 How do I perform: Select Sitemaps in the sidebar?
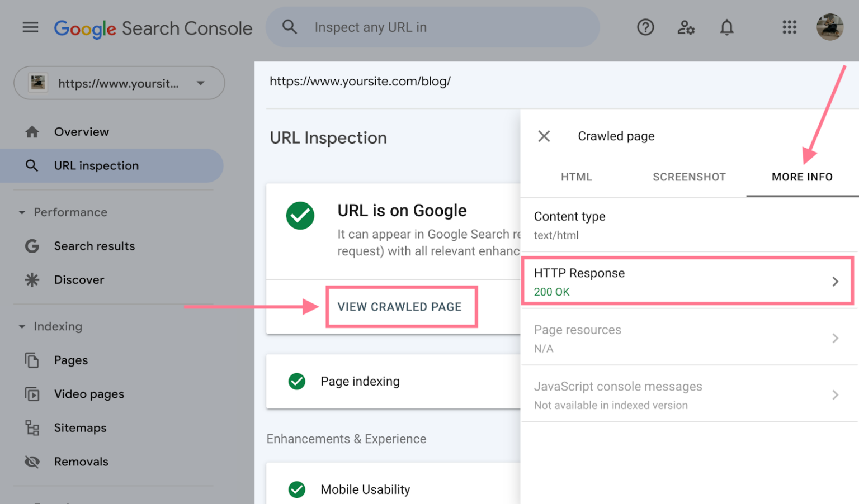point(80,427)
